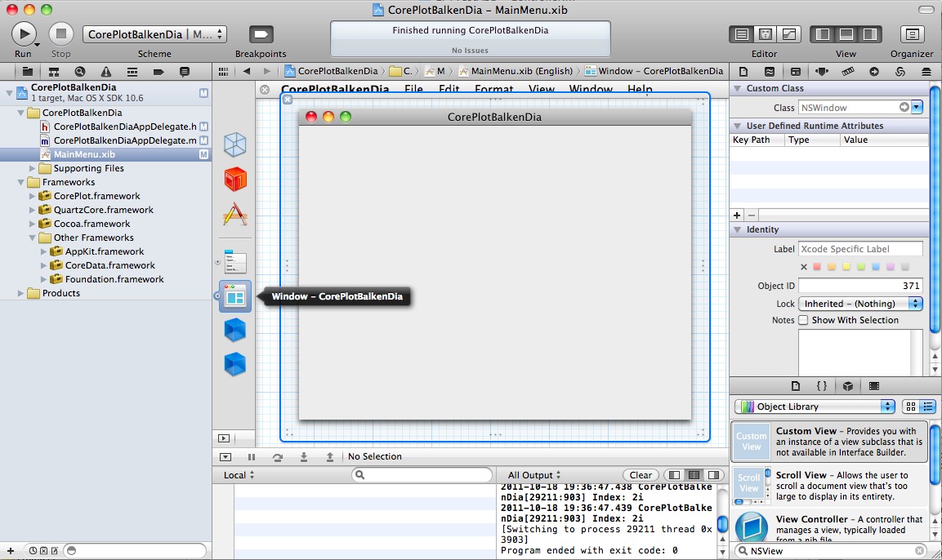Click the Clear console button
This screenshot has height=560, width=942.
[641, 475]
